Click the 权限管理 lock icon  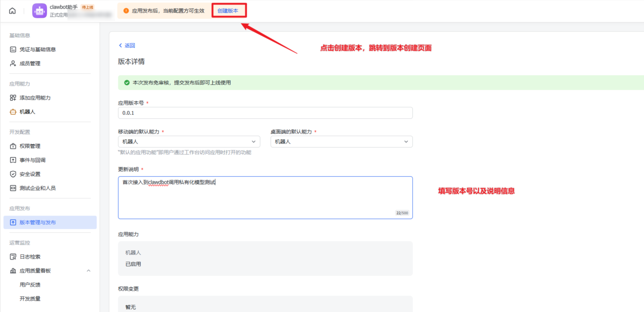(x=13, y=146)
